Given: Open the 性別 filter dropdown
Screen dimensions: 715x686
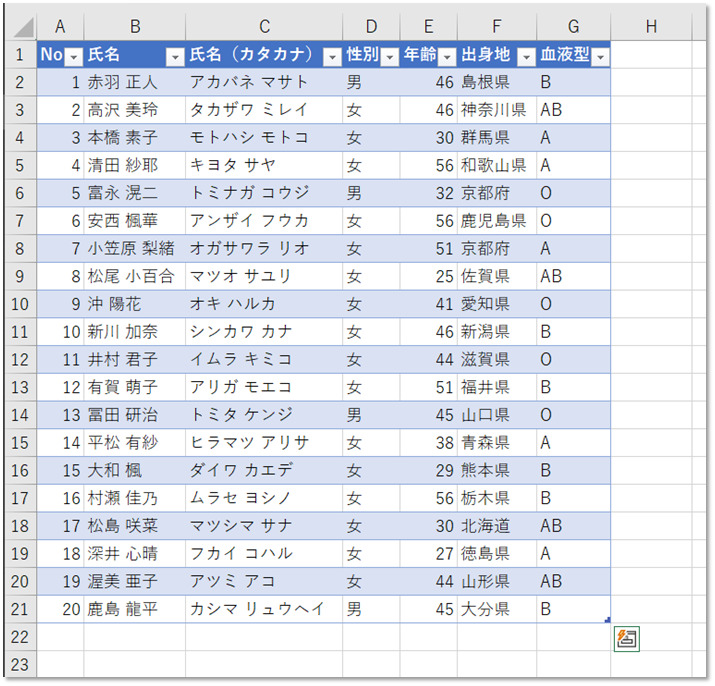Looking at the screenshot, I should tap(389, 57).
